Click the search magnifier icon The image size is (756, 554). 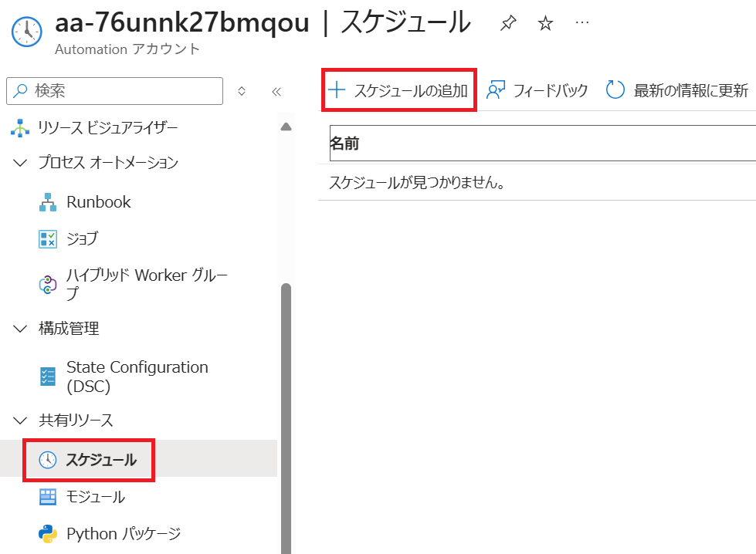20,90
